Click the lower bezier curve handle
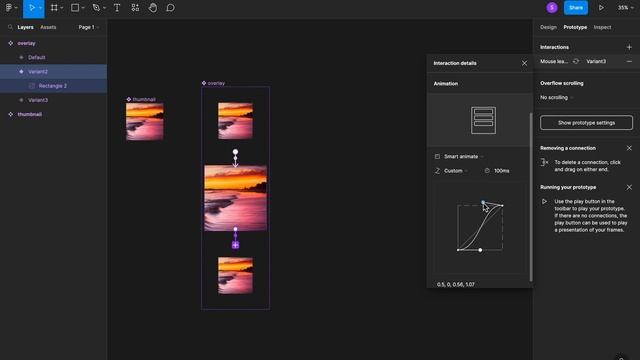The width and height of the screenshot is (640, 360). (x=480, y=250)
